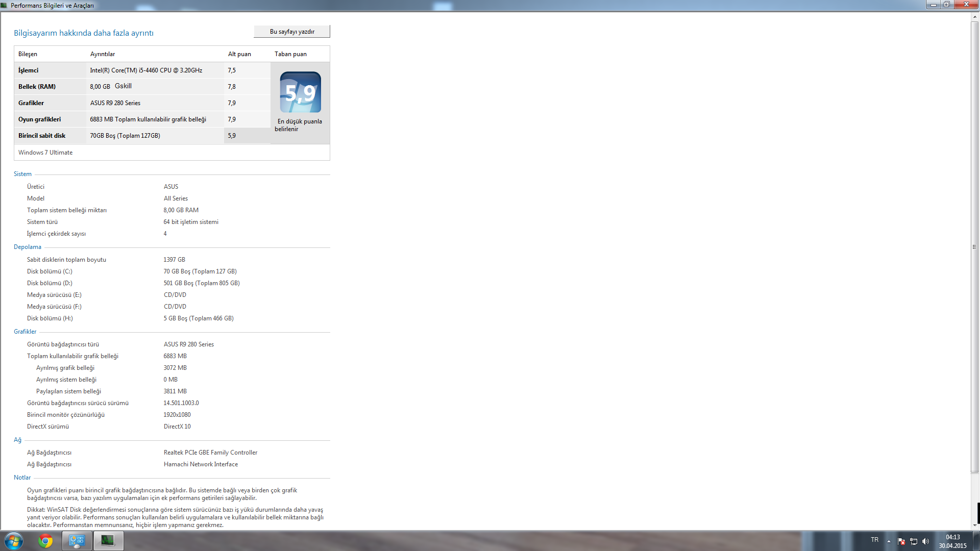This screenshot has width=980, height=551.
Task: Click the 'Ayrıntılar' column header
Action: [103, 54]
